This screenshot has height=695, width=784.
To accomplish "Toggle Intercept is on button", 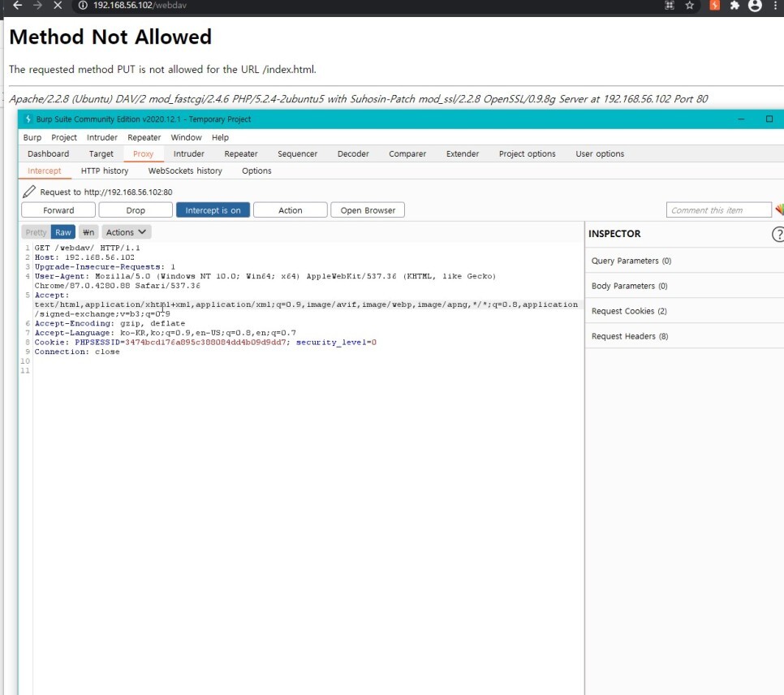I will coord(213,210).
